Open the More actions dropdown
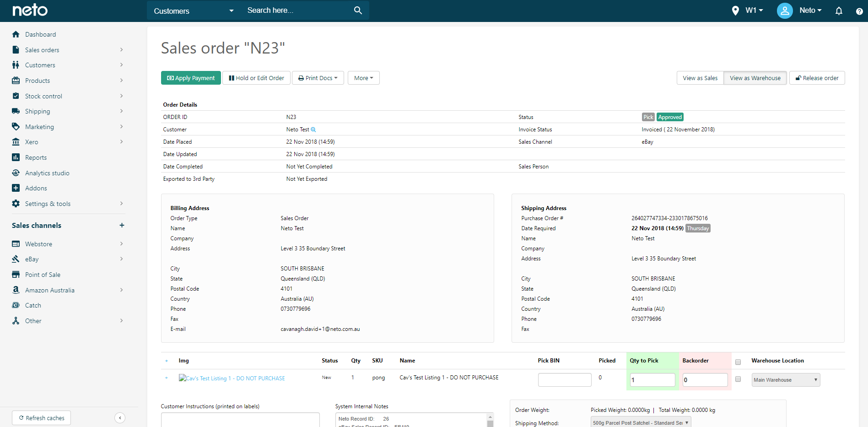The height and width of the screenshot is (427, 868). (x=363, y=78)
